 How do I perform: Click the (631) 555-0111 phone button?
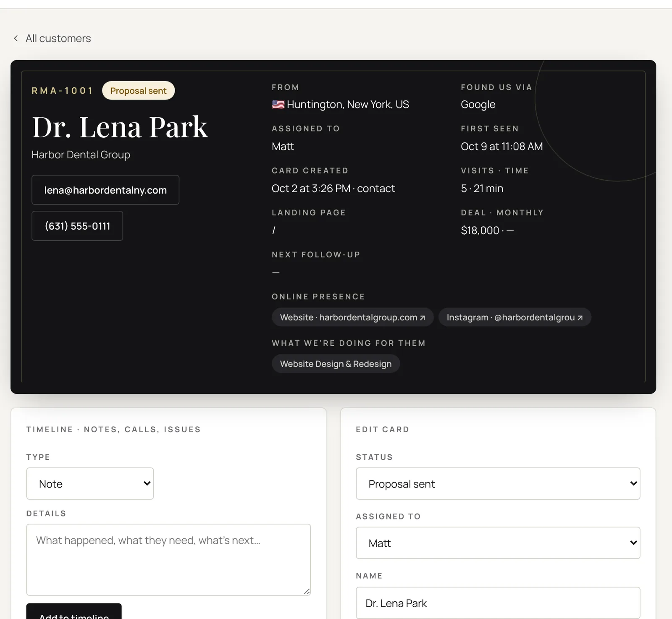tap(77, 226)
